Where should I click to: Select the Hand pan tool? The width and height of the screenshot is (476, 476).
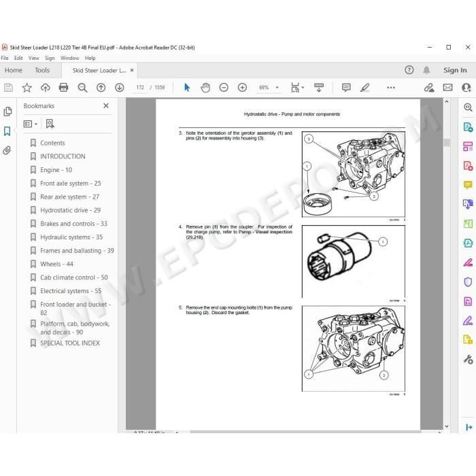pyautogui.click(x=205, y=88)
